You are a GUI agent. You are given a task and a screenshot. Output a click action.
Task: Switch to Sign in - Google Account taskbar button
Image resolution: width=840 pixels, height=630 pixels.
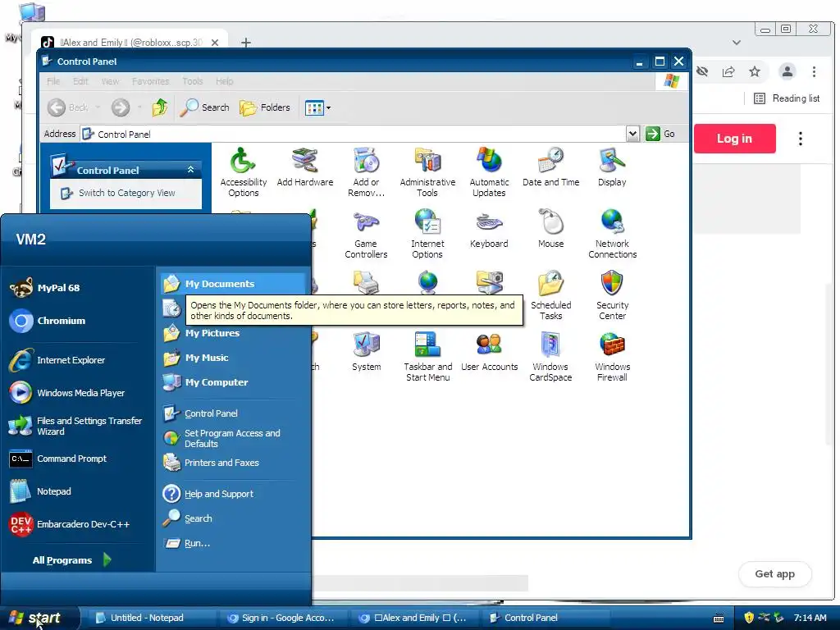tap(282, 618)
